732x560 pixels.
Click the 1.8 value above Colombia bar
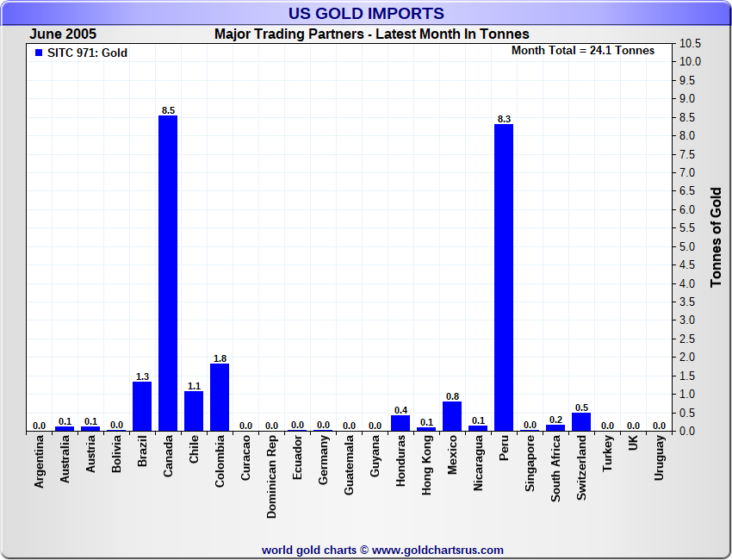(x=220, y=358)
